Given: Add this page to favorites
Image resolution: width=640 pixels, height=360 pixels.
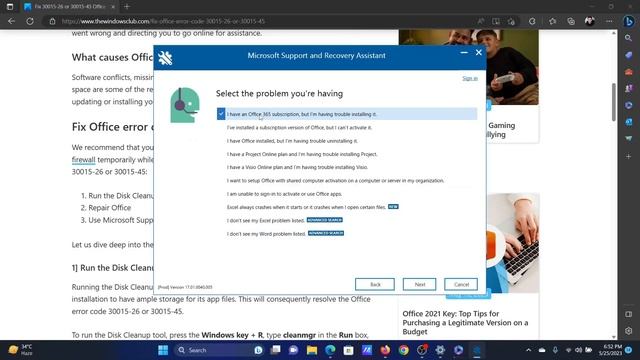Looking at the screenshot, I should tap(511, 21).
